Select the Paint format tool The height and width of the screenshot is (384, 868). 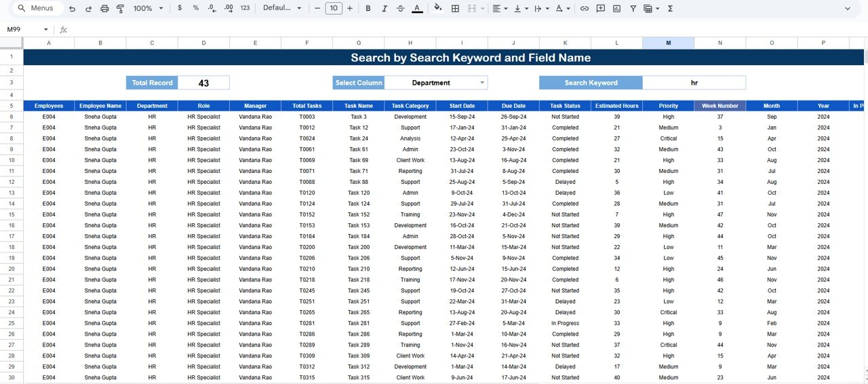tap(121, 9)
